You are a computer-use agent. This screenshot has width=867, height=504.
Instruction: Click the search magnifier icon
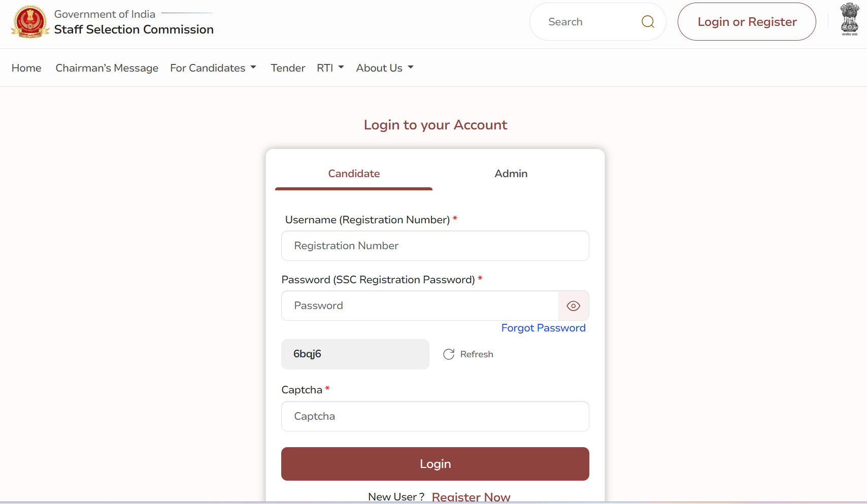pos(647,21)
